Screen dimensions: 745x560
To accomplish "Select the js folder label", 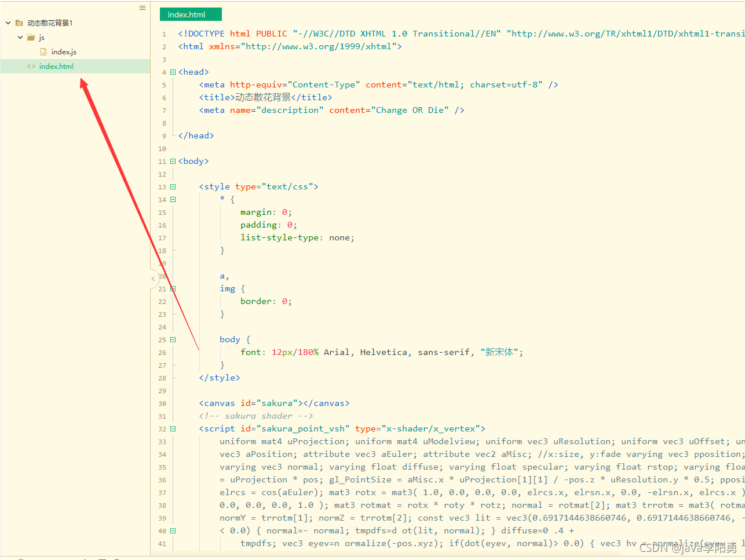I will click(x=42, y=38).
